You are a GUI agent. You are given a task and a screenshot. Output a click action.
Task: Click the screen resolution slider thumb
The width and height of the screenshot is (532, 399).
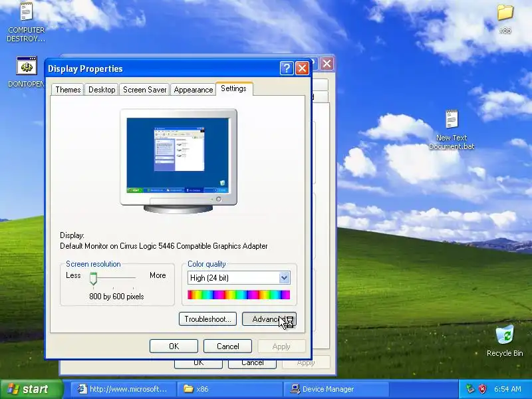tap(93, 279)
